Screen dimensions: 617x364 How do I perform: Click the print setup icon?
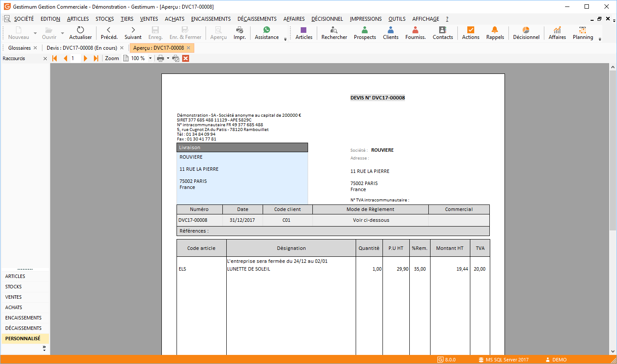pos(176,58)
